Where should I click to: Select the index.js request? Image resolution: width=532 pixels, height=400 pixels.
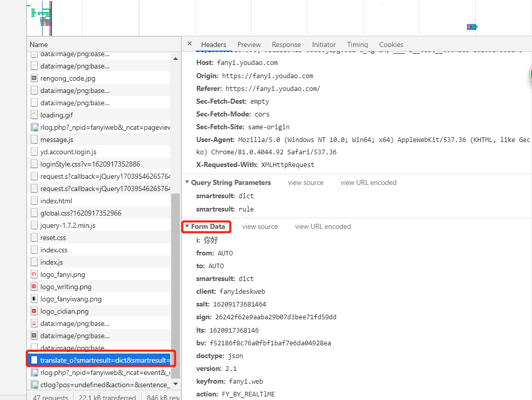click(99, 262)
